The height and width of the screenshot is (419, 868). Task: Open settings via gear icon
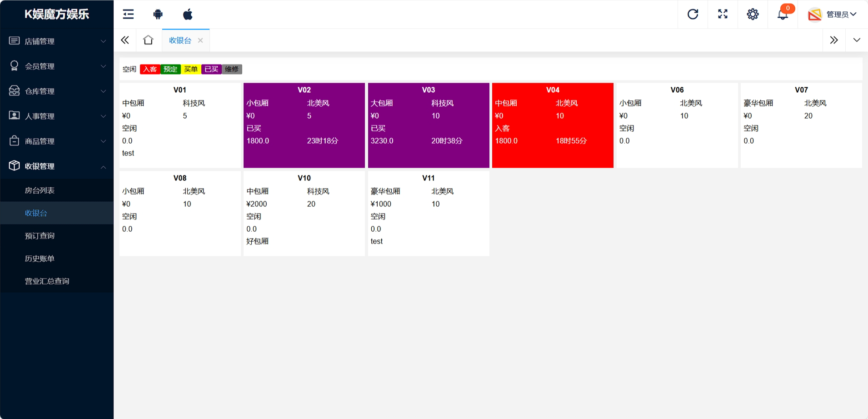[753, 14]
